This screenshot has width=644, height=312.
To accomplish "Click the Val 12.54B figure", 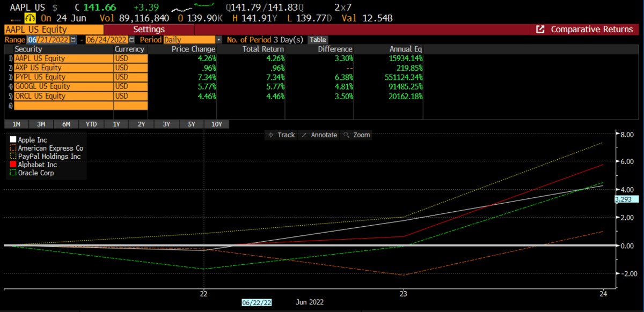I will tap(367, 18).
